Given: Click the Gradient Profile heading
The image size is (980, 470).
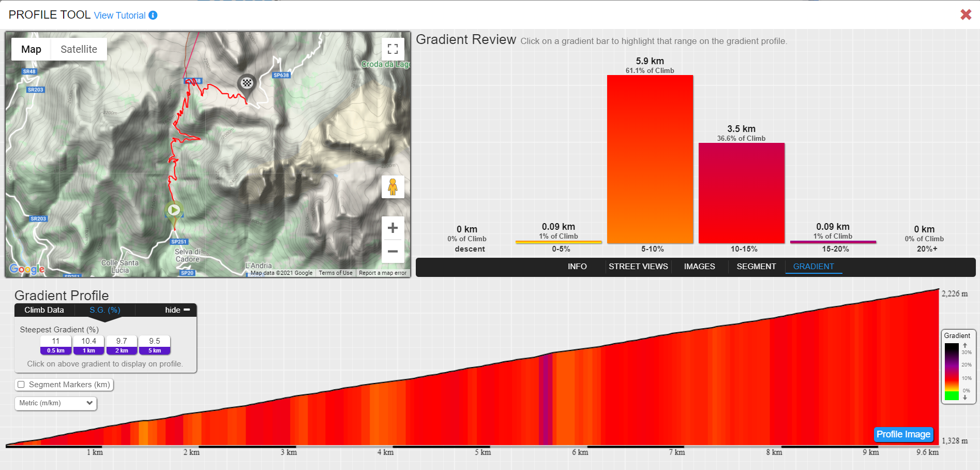Looking at the screenshot, I should [x=62, y=296].
